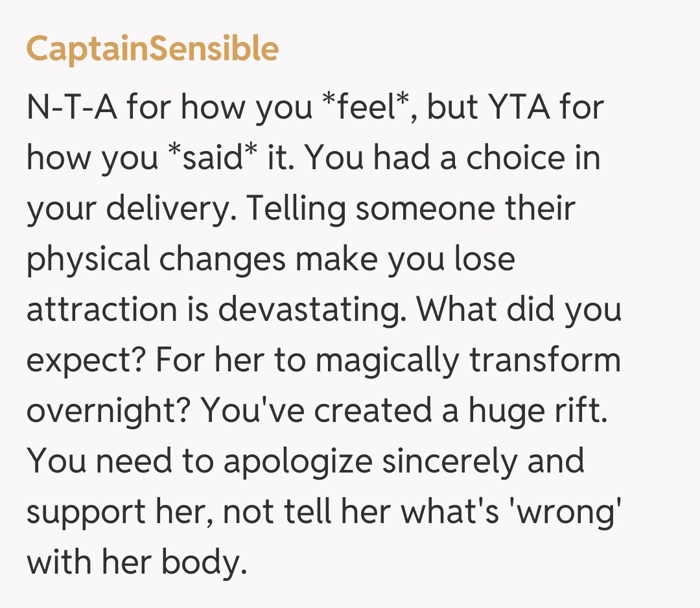Open CaptainSensible's user profile
Screen dimensions: 700x608
152,49
